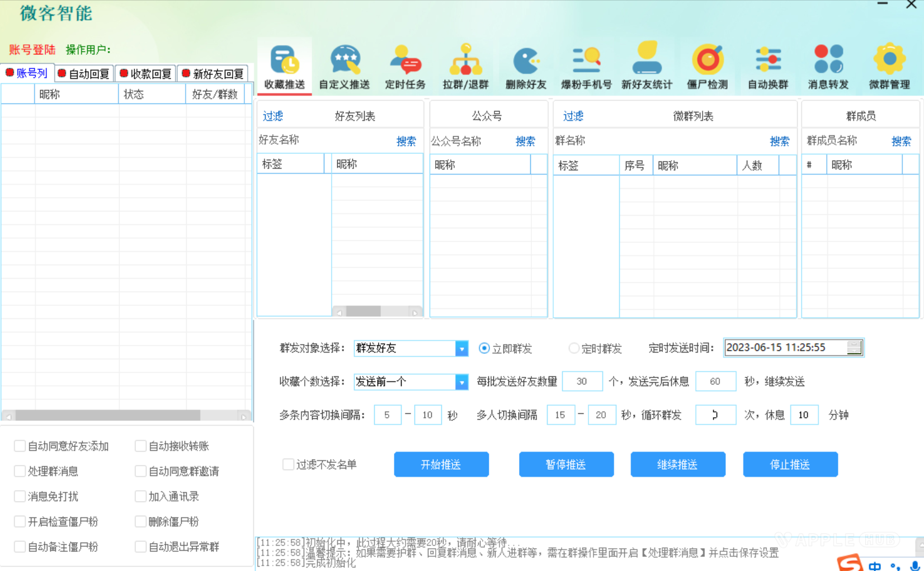Open the 收藏推送 panel icon
This screenshot has width=924, height=571.
(x=284, y=65)
